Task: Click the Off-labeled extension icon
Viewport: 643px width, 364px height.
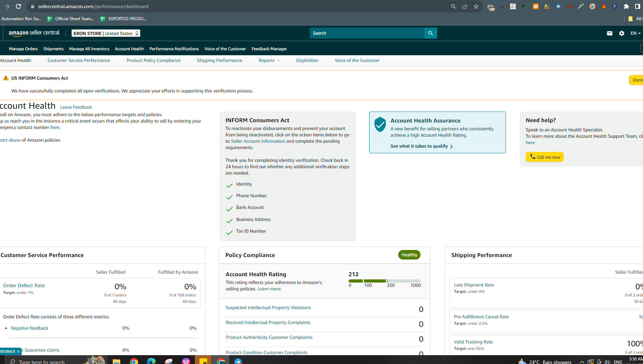Action: tap(491, 7)
